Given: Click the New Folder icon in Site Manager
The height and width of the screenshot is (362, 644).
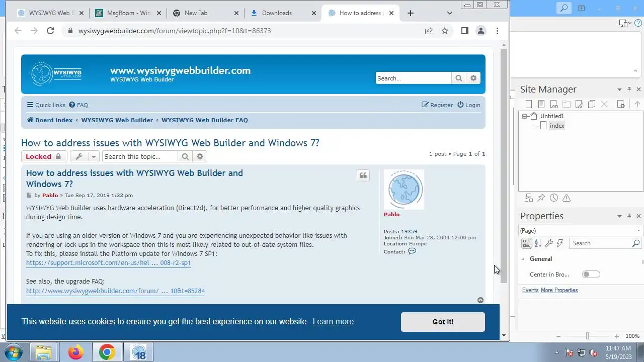Looking at the screenshot, I should pos(566,104).
